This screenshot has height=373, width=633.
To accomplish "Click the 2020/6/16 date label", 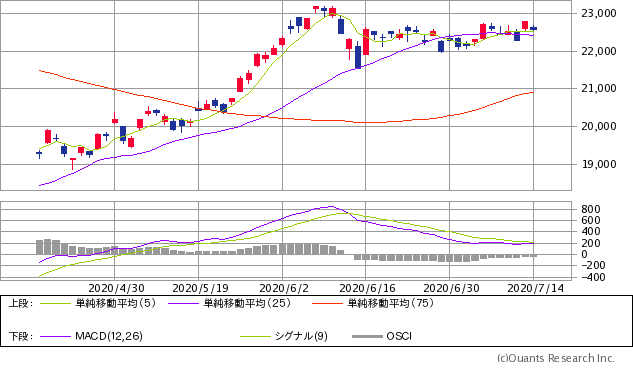I will pos(367,288).
